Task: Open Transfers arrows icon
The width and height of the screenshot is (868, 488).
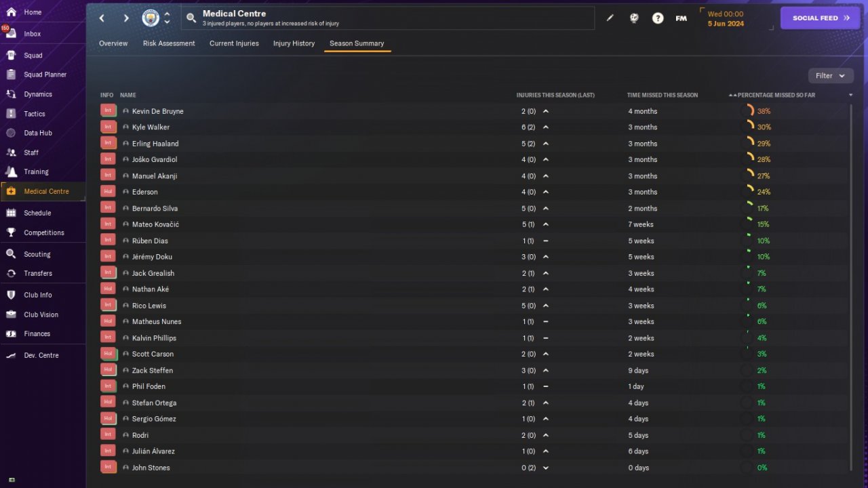Action: (11, 273)
